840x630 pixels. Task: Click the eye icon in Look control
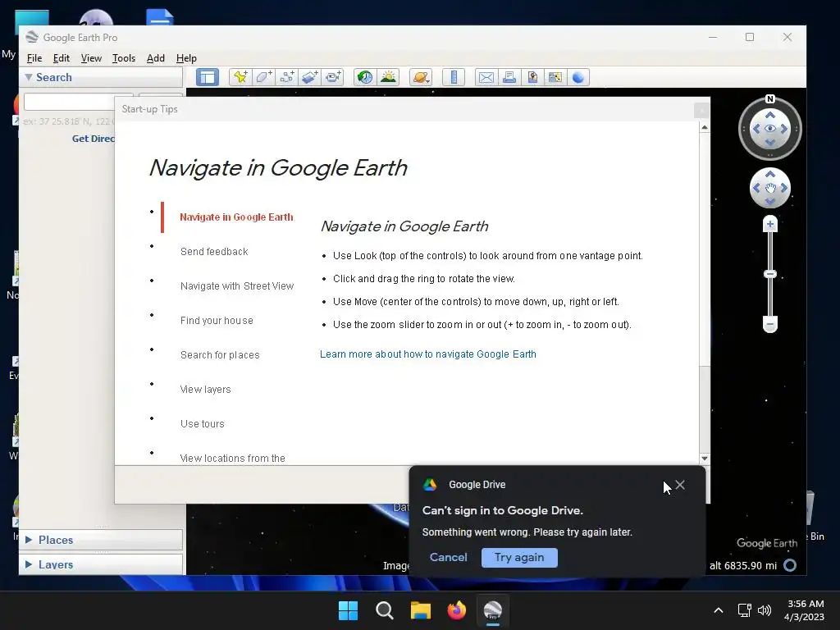[x=769, y=129]
